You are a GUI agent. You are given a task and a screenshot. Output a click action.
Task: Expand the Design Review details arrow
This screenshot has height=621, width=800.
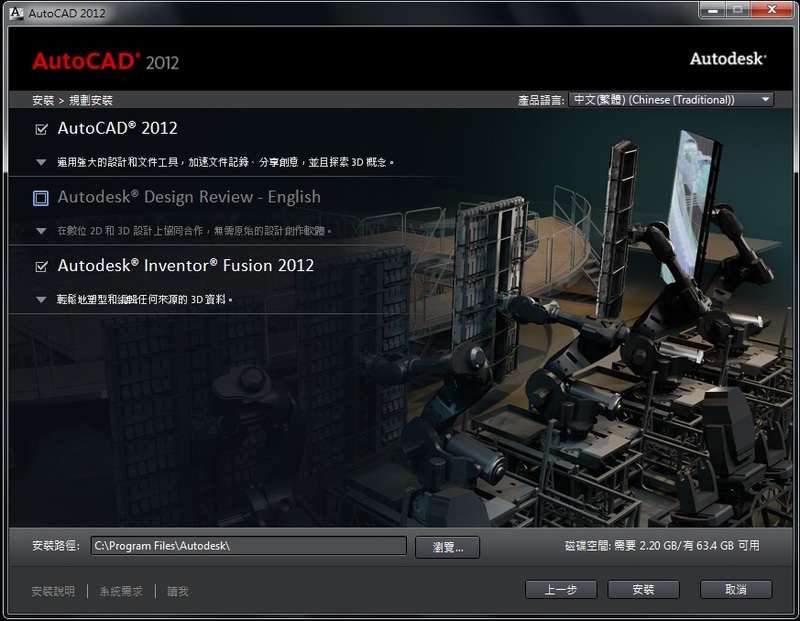(41, 231)
